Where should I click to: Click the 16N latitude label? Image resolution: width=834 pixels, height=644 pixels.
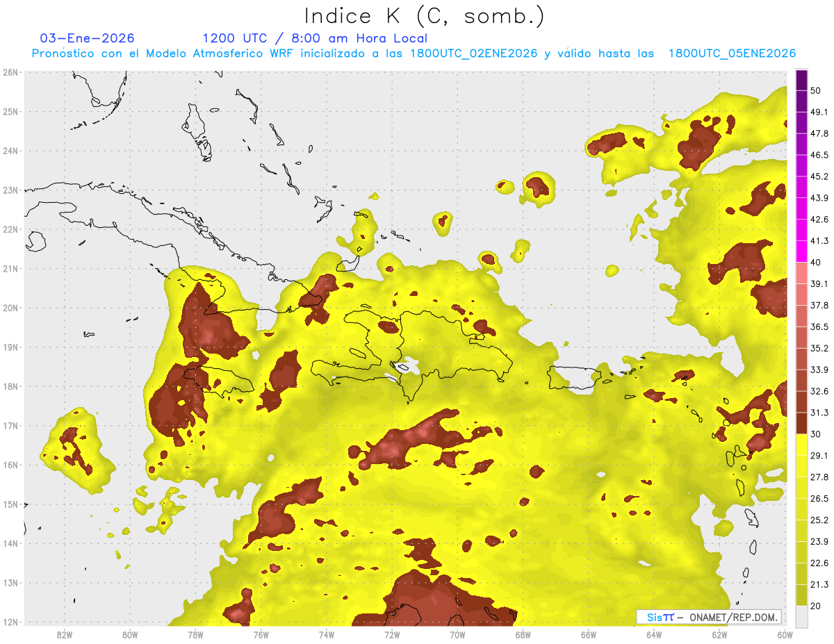pos(10,465)
